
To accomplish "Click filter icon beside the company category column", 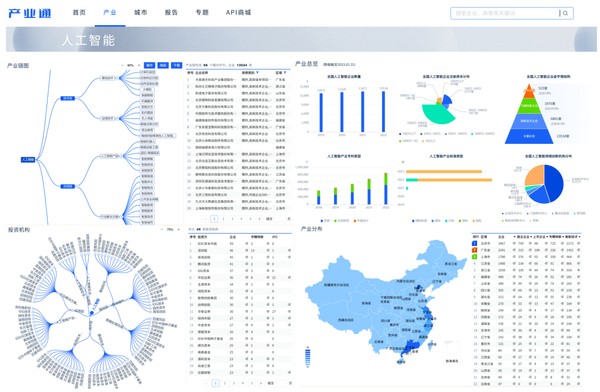I will pyautogui.click(x=258, y=72).
